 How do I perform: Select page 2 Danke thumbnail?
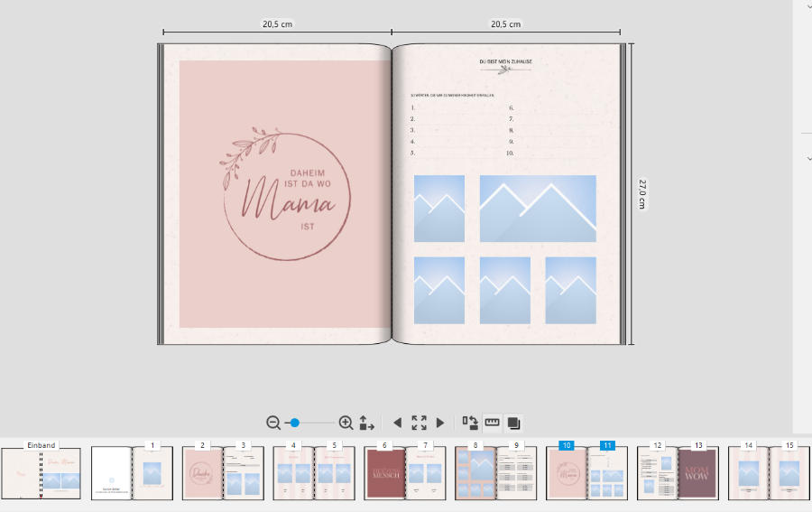pyautogui.click(x=202, y=474)
